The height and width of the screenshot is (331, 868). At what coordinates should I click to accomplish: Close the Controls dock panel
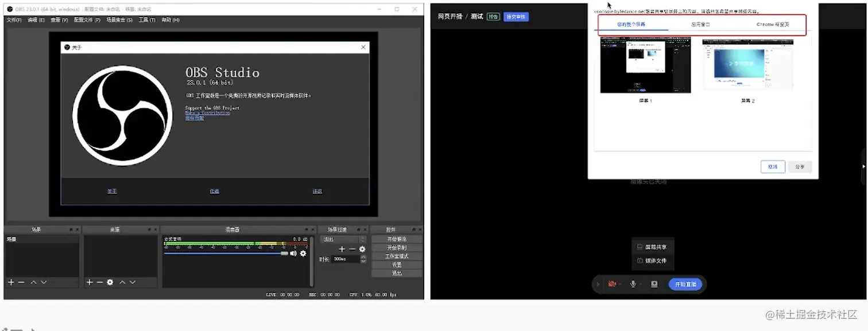(x=420, y=229)
